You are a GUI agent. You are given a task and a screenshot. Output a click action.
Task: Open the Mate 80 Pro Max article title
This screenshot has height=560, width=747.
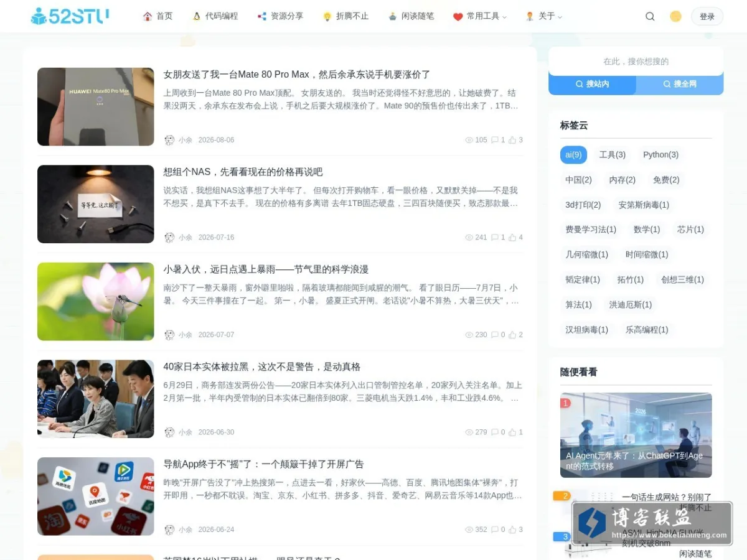pos(297,75)
